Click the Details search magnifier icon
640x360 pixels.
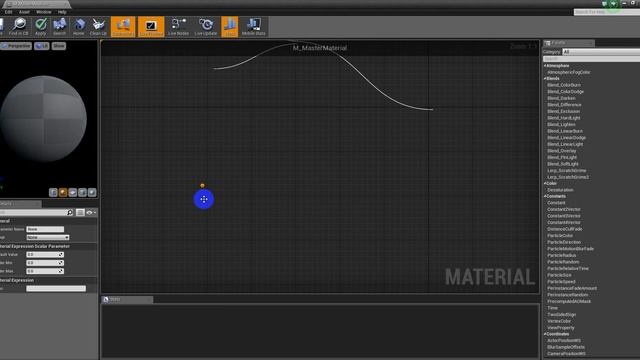[x=70, y=212]
